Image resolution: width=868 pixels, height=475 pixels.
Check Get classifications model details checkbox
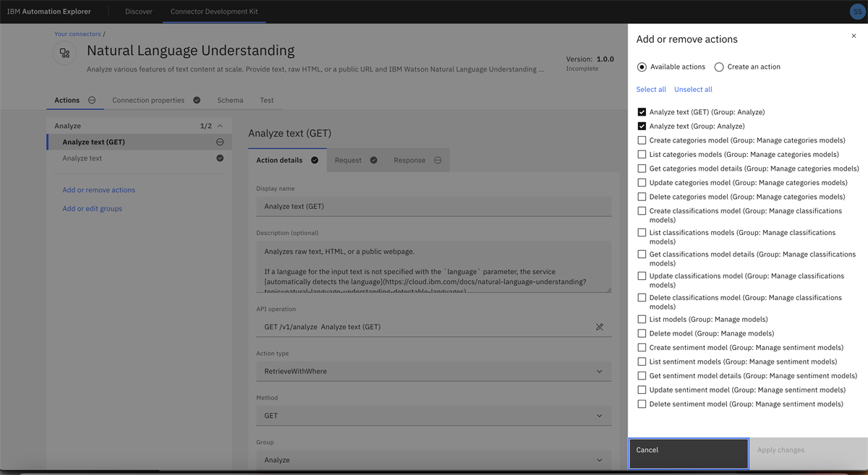(x=642, y=254)
